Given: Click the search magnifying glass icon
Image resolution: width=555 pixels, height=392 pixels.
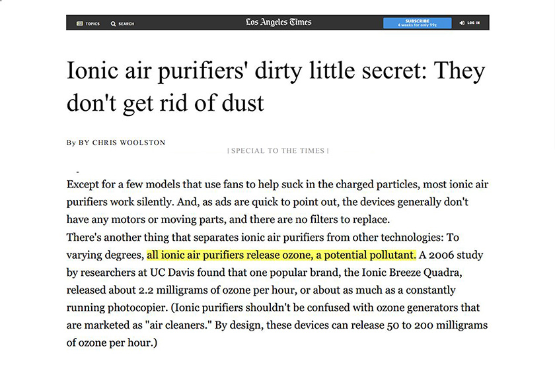Looking at the screenshot, I should pos(113,23).
